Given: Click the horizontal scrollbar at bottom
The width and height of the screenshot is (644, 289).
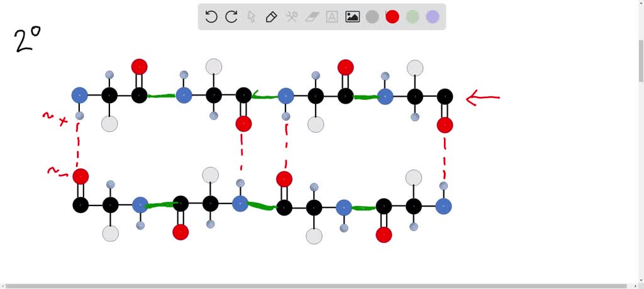Looking at the screenshot, I should click(316, 286).
